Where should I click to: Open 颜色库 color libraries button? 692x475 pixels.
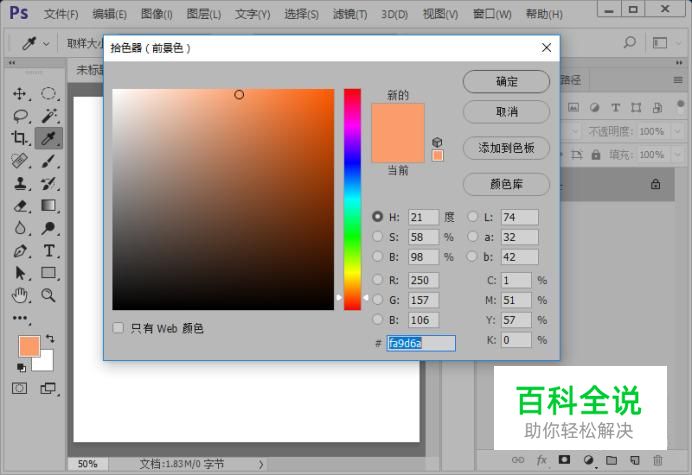pyautogui.click(x=506, y=184)
